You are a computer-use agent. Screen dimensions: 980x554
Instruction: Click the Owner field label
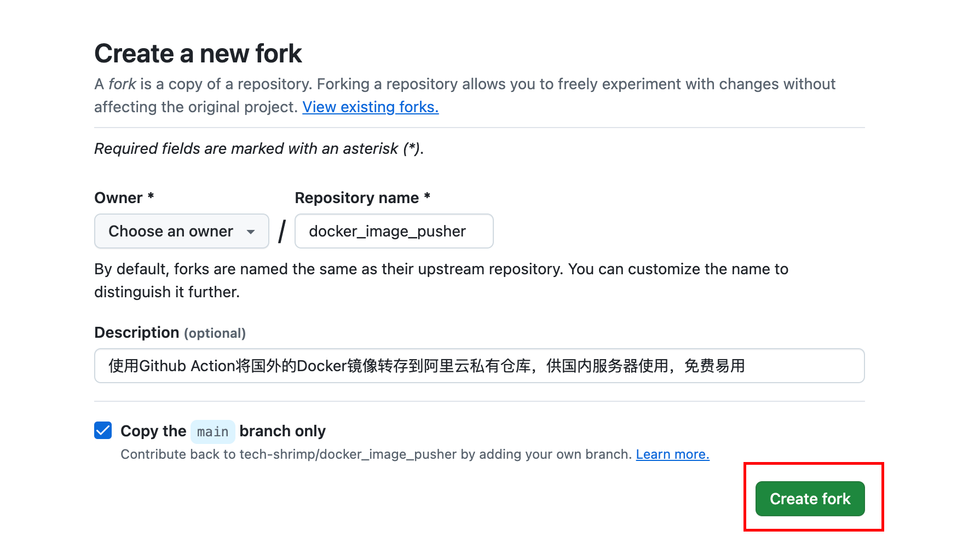[x=124, y=198]
